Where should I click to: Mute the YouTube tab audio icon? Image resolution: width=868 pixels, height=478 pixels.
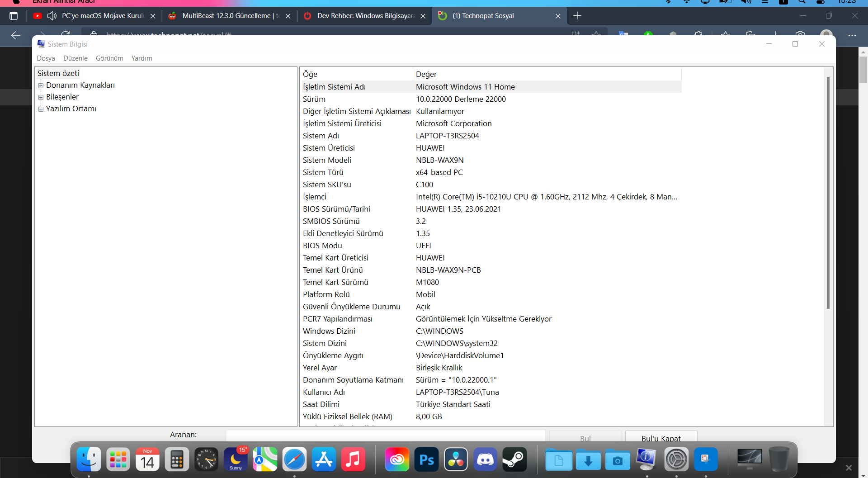(52, 16)
